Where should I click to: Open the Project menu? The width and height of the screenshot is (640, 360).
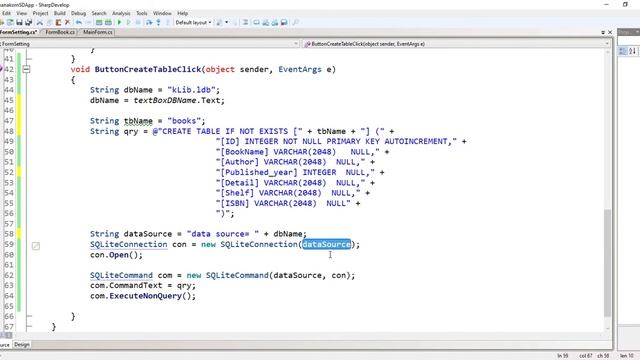pos(40,13)
